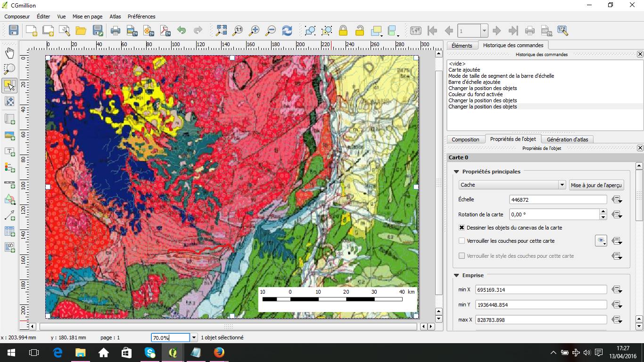Choose the Add image tool
This screenshot has height=362, width=644.
coord(9,136)
